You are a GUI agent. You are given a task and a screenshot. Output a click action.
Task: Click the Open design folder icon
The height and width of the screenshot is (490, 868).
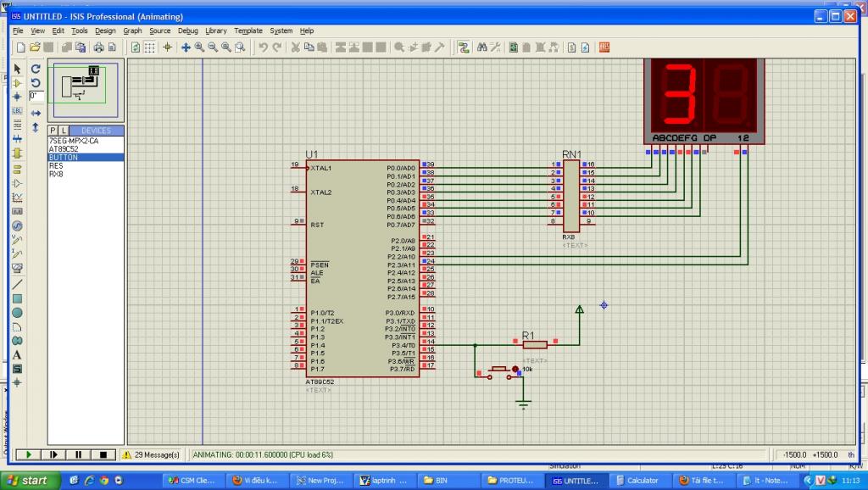coord(36,47)
